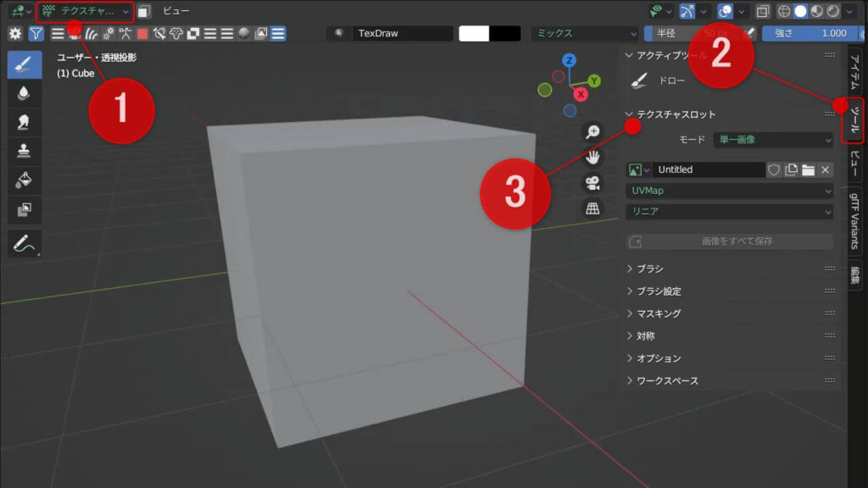Open object visibility eye dropdown
The image size is (868, 488).
(x=661, y=11)
